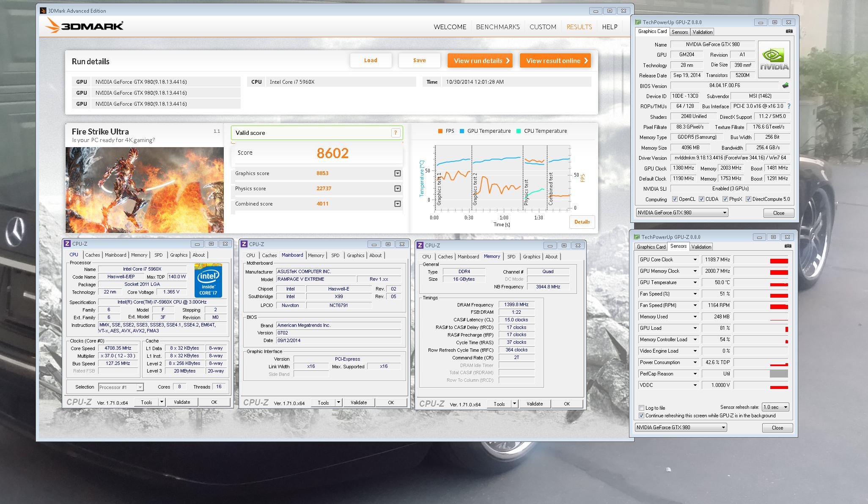Click the Core Speed value field in CPU-Z
This screenshot has height=504, width=868.
click(118, 348)
